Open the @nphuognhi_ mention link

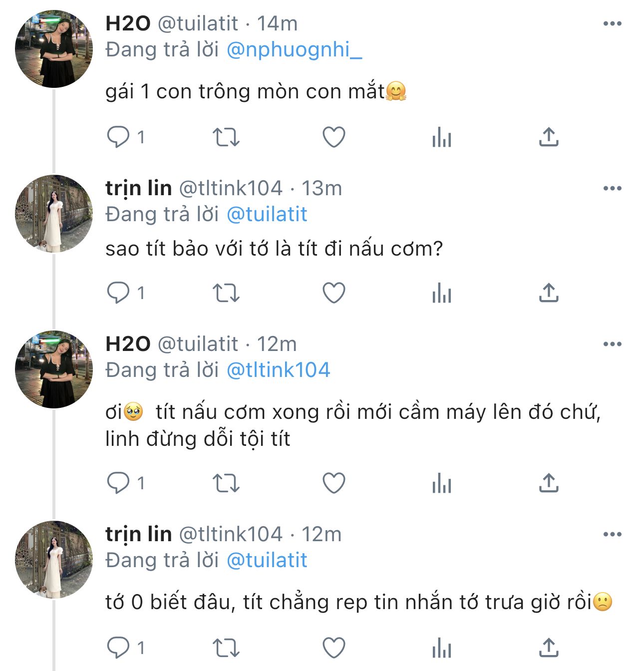point(294,50)
